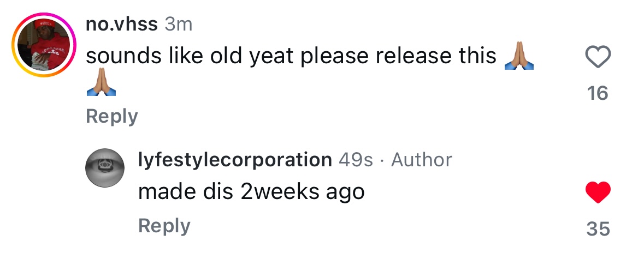The width and height of the screenshot is (644, 253).
Task: Click the no.vhss username
Action: click(x=122, y=25)
